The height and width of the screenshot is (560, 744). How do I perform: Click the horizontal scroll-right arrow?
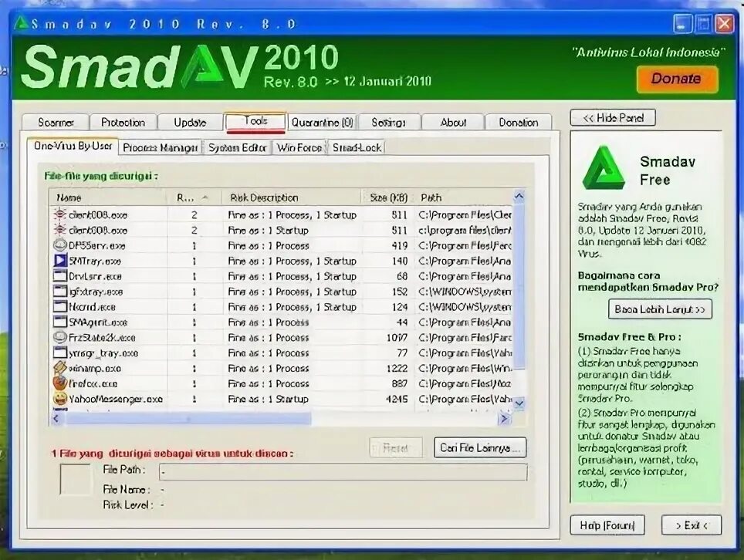click(x=504, y=418)
